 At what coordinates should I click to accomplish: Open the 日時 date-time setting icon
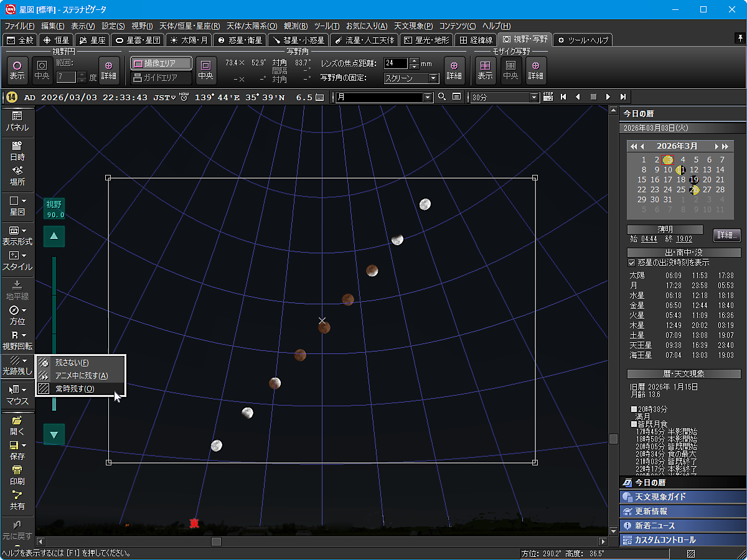[x=17, y=151]
